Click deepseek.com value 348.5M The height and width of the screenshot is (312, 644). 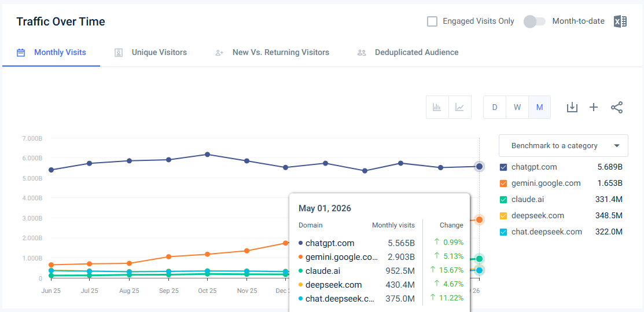609,215
